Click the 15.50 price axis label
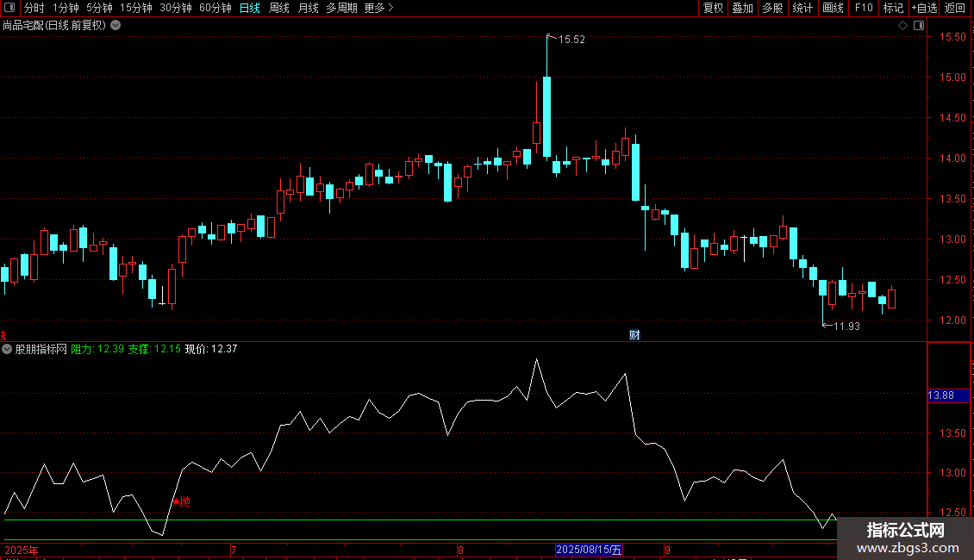The height and width of the screenshot is (560, 974). 952,37
